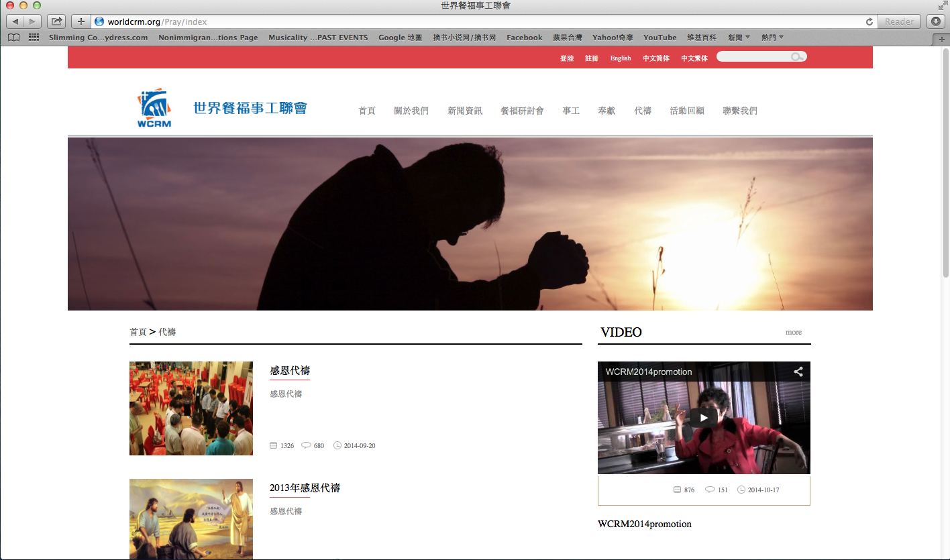Open the 代禱 navigation item
The image size is (950, 560).
pyautogui.click(x=643, y=111)
